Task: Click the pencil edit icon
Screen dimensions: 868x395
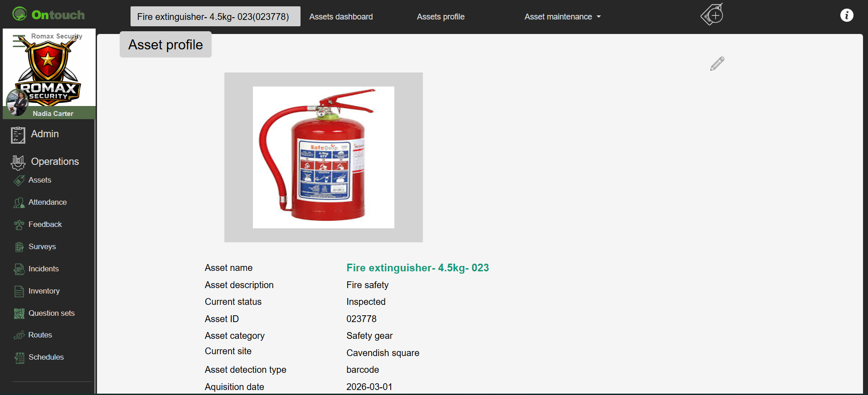Action: 717,64
